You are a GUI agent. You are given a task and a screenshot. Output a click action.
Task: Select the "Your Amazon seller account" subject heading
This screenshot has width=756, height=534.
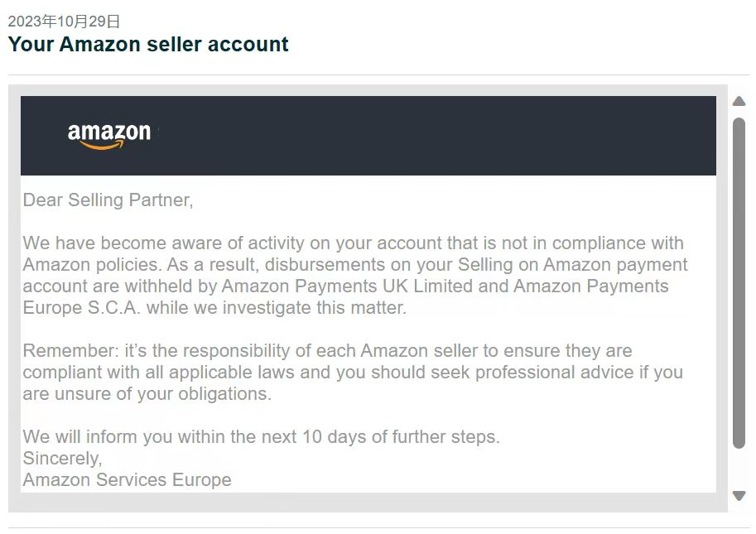(148, 45)
